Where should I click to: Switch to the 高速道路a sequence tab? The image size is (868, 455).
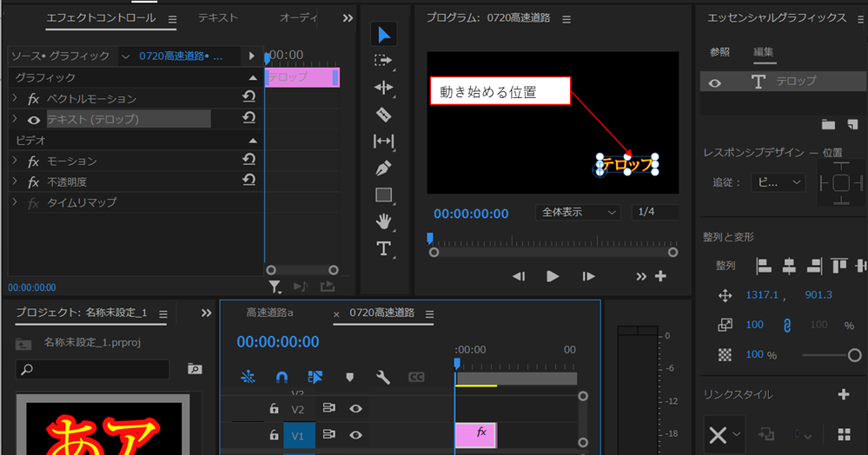point(269,313)
